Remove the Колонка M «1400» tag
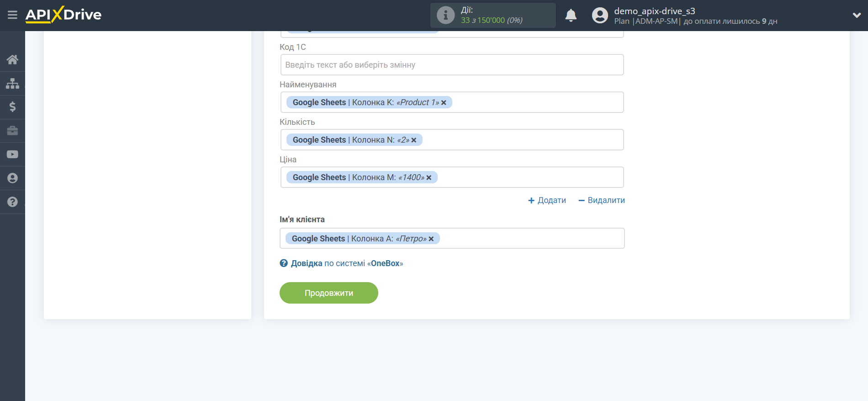This screenshot has width=868, height=401. pos(429,178)
